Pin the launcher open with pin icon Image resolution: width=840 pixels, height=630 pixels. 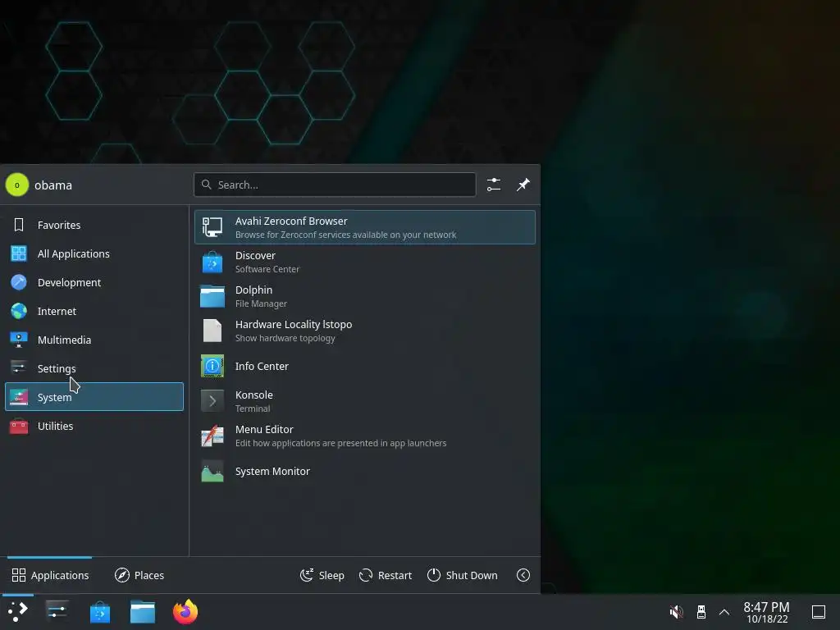[523, 185]
